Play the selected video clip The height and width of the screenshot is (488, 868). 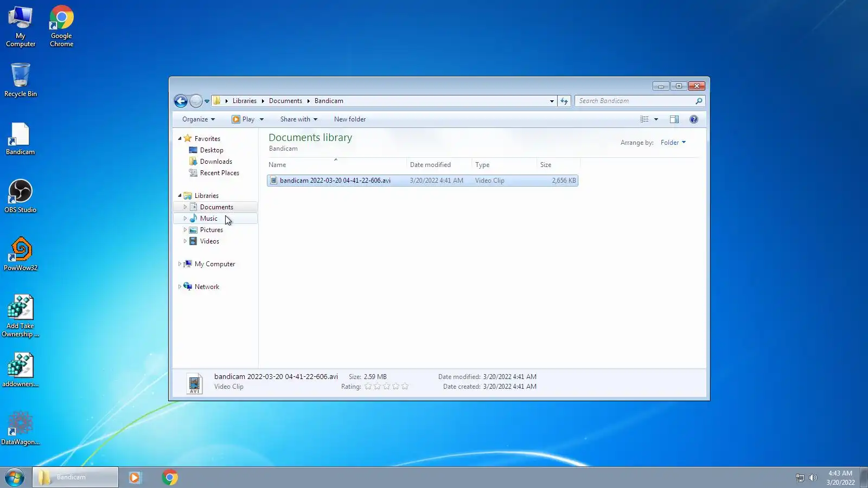[x=243, y=119]
